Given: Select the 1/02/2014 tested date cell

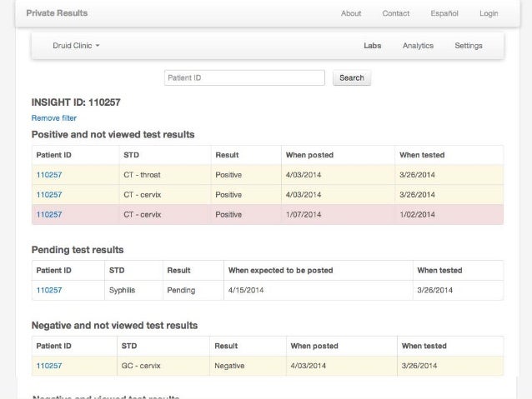Looking at the screenshot, I should click(449, 215).
